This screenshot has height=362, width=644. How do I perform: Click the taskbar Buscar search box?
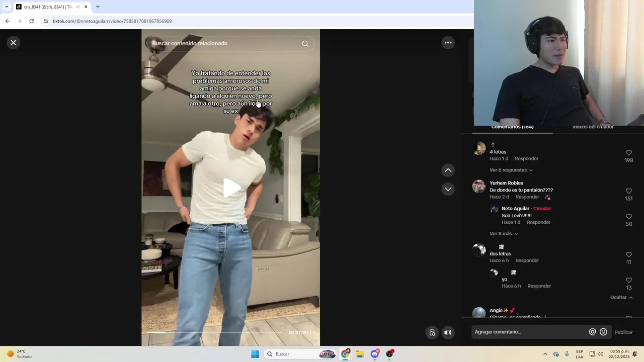pyautogui.click(x=300, y=354)
